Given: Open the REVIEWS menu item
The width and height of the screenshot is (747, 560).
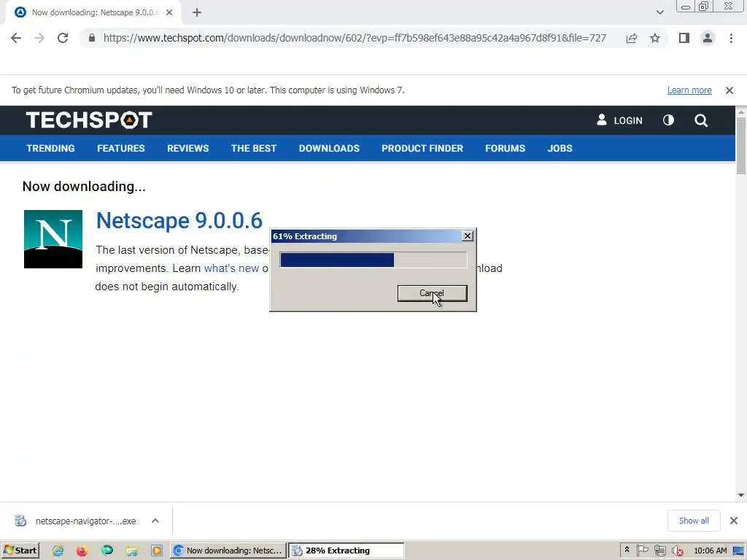Looking at the screenshot, I should point(187,149).
